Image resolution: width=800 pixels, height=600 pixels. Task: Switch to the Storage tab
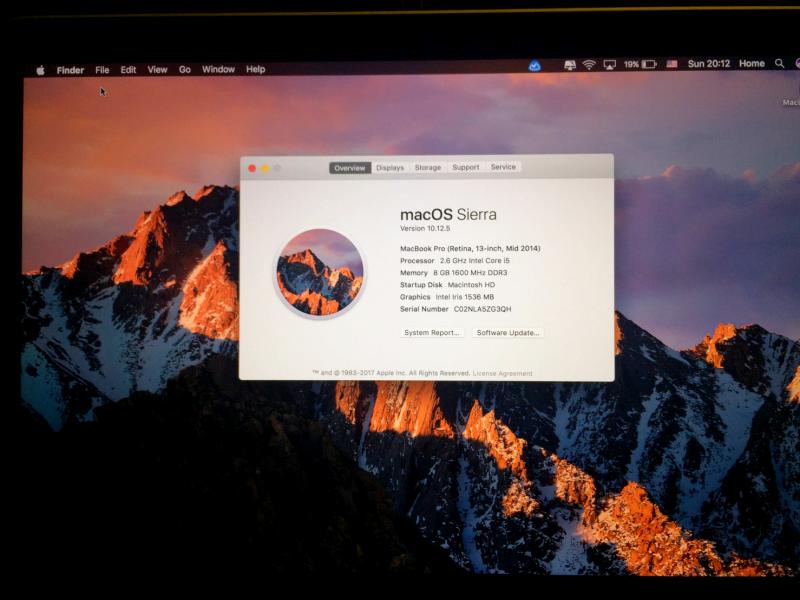tap(428, 167)
